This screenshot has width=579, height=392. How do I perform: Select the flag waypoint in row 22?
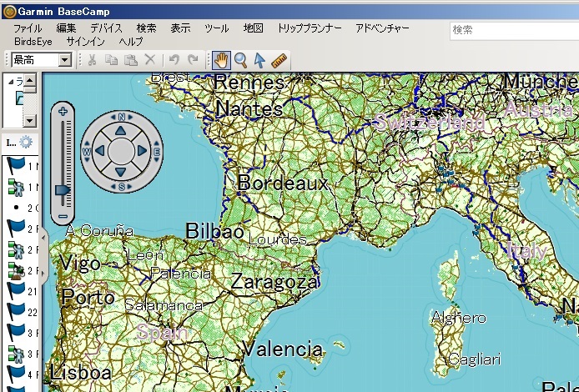click(16, 312)
